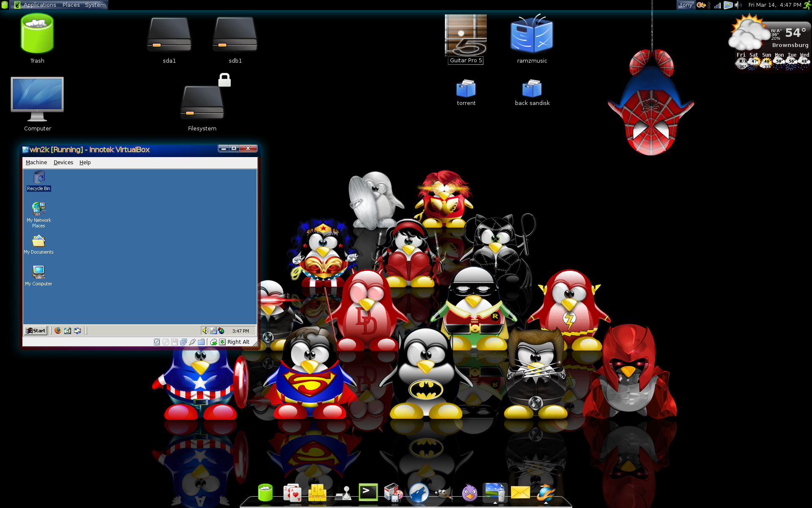Open the System menu in top panel

(x=95, y=5)
